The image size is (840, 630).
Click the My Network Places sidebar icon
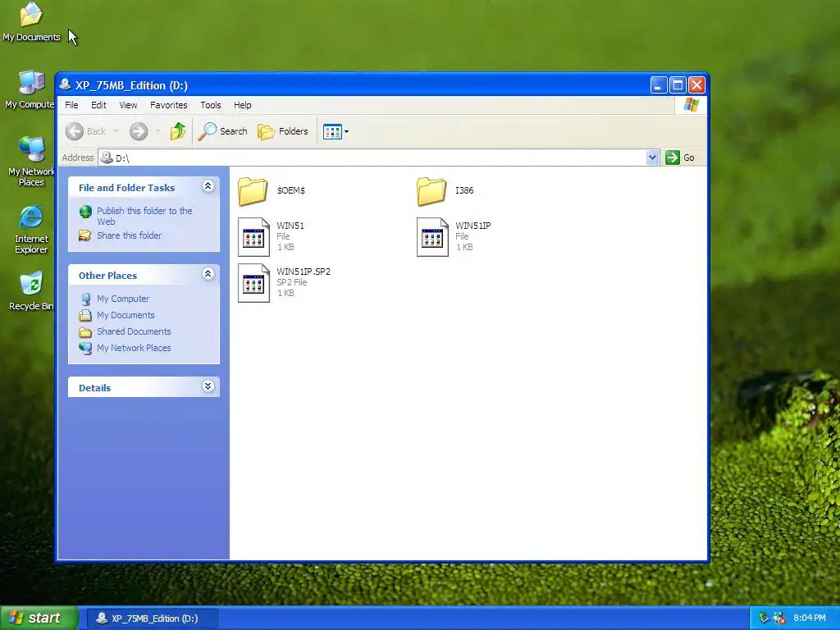pyautogui.click(x=85, y=348)
